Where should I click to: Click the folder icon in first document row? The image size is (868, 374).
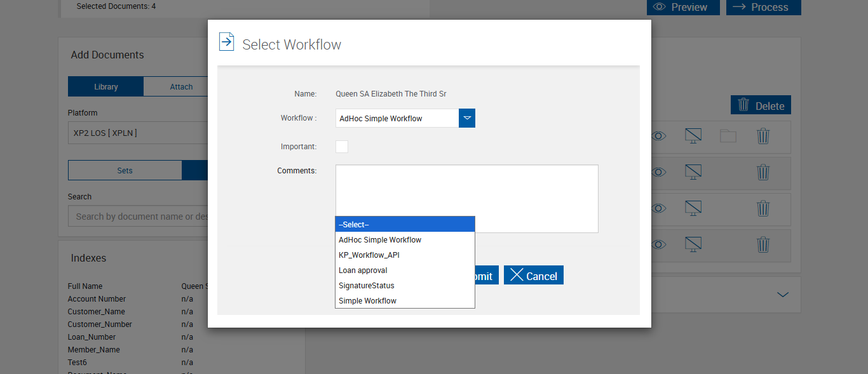tap(728, 136)
